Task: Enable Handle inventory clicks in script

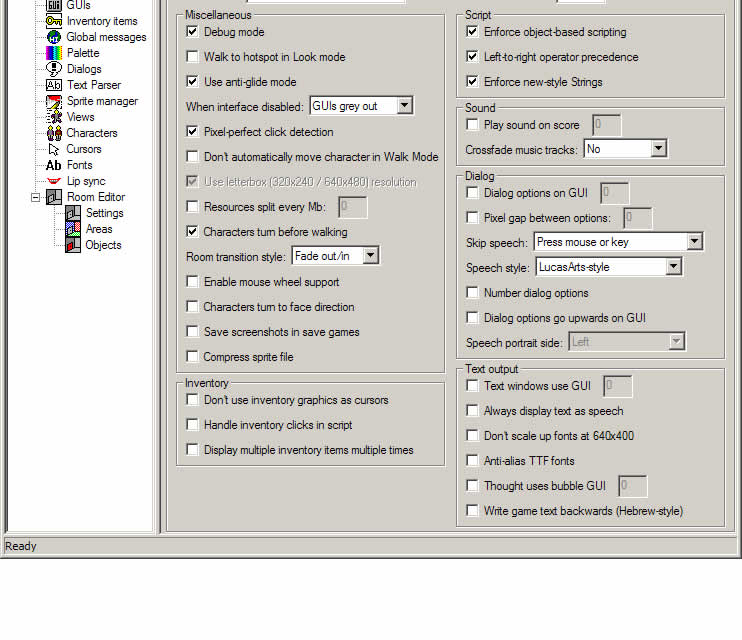Action: pyautogui.click(x=192, y=425)
